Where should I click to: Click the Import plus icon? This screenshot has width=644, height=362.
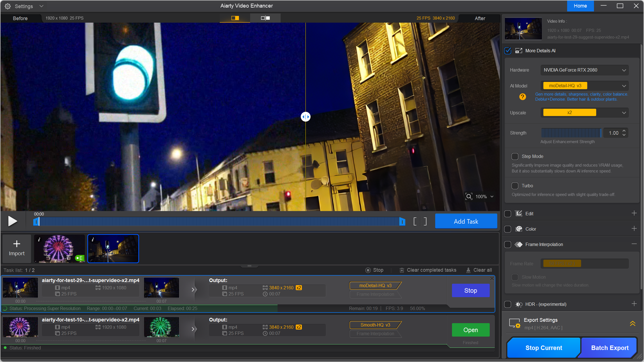pyautogui.click(x=17, y=244)
